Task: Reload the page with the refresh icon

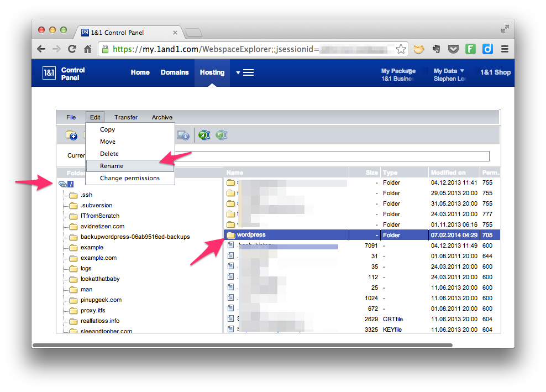Action: [x=72, y=49]
